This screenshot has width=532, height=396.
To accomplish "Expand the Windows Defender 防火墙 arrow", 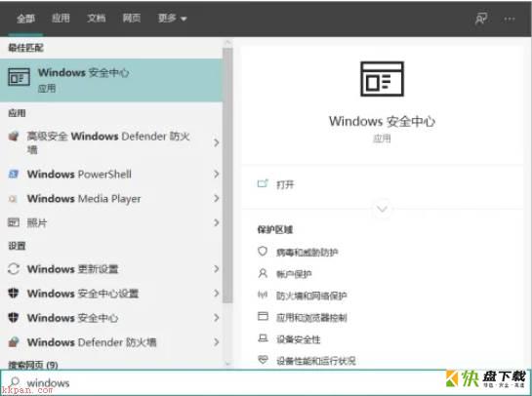I will click(x=216, y=342).
